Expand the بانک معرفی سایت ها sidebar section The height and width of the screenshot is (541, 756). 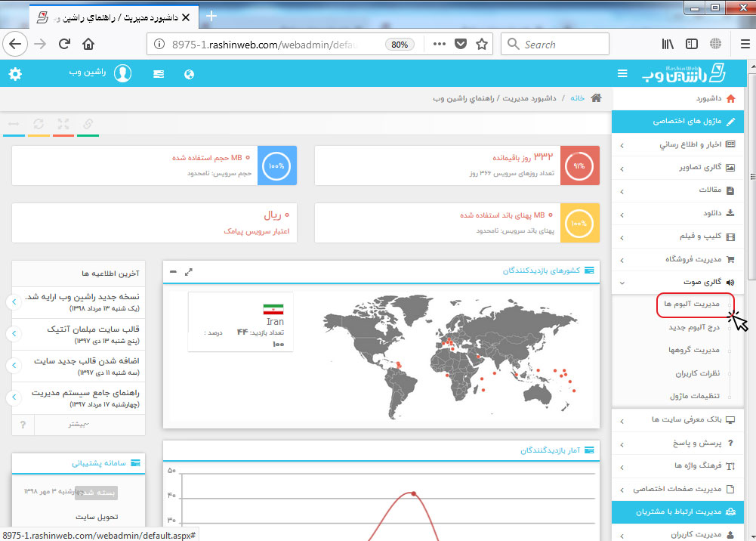pos(678,420)
